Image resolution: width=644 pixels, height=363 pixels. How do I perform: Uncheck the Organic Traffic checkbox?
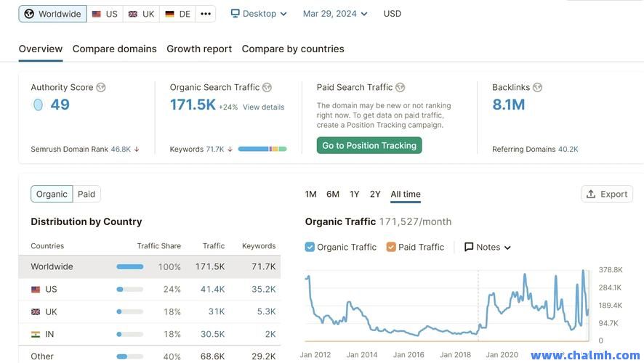(x=310, y=247)
